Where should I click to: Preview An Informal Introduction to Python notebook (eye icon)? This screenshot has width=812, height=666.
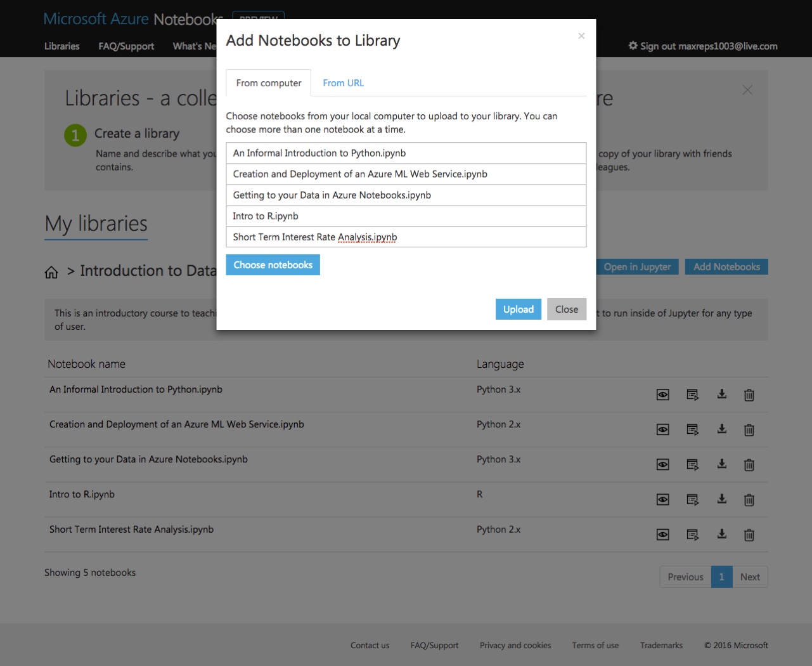(x=662, y=395)
